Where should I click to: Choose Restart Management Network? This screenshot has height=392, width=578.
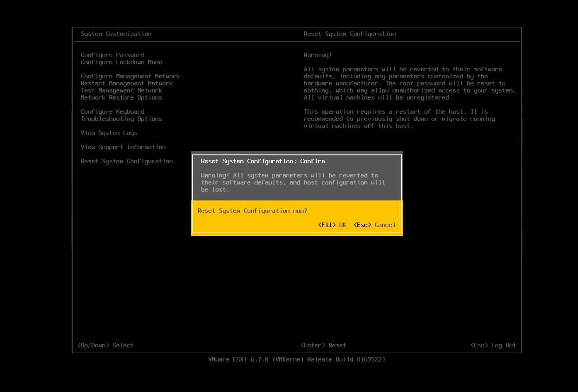[127, 83]
